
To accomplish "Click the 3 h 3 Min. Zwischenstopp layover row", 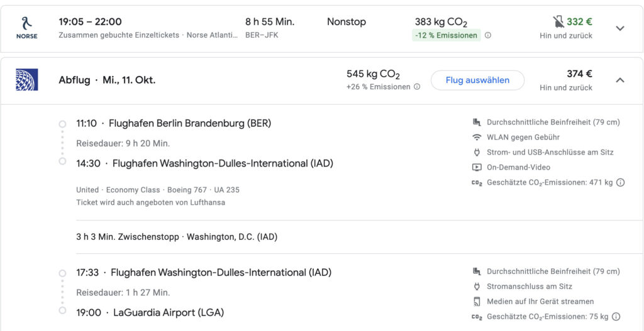I will (177, 237).
